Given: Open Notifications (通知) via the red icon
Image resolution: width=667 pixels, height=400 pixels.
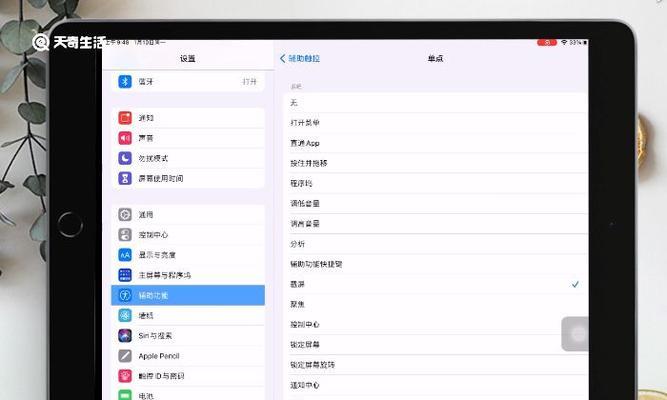Looking at the screenshot, I should [125, 117].
